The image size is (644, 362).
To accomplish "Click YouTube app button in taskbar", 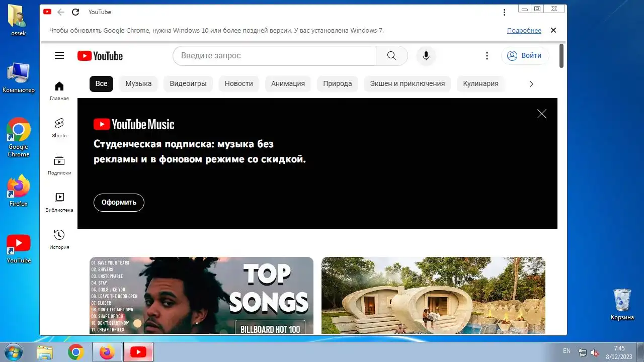I will point(138,352).
